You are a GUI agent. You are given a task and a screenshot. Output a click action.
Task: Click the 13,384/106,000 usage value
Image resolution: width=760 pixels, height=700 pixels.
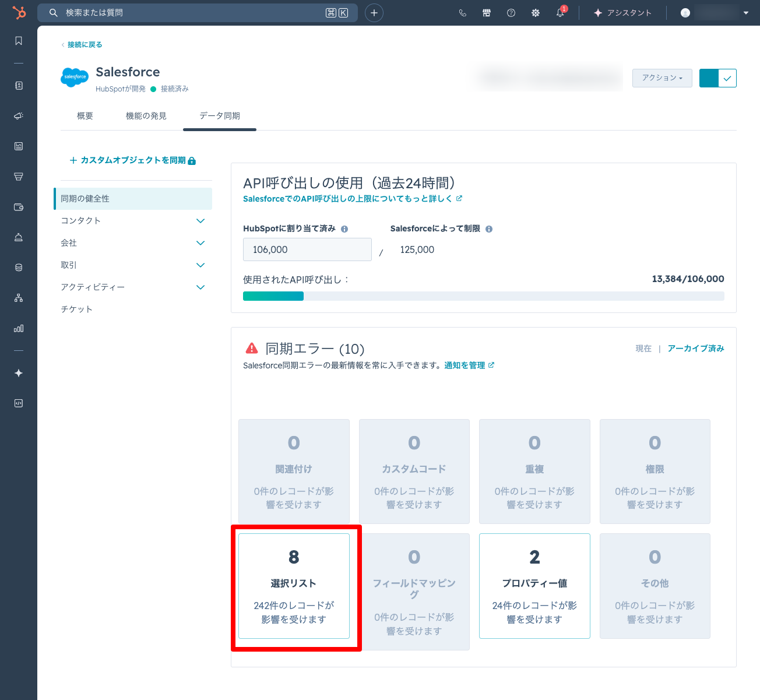point(688,279)
